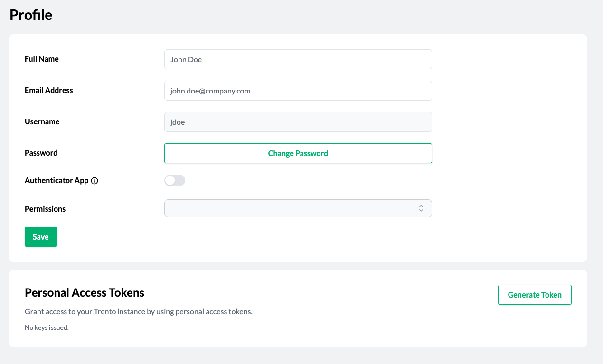Focus the Email Address text field
603x364 pixels.
(x=298, y=91)
